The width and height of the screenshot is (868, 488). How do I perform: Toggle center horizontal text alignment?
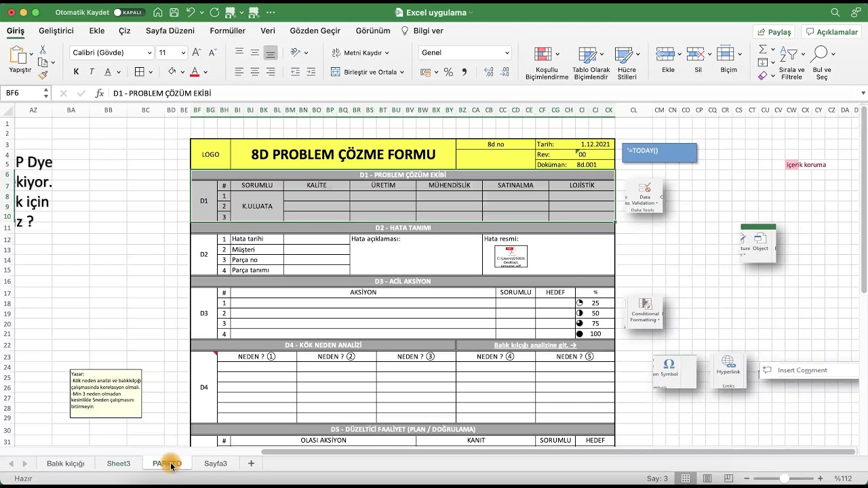[255, 72]
